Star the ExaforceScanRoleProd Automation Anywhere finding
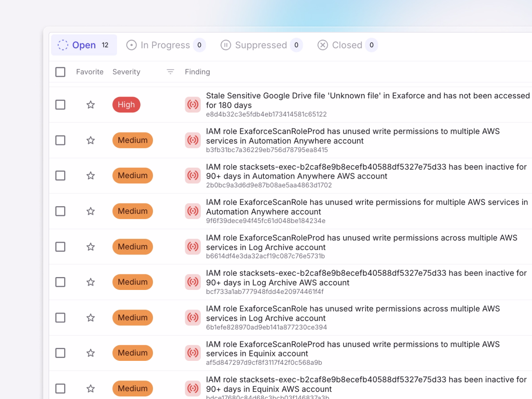 (90, 140)
